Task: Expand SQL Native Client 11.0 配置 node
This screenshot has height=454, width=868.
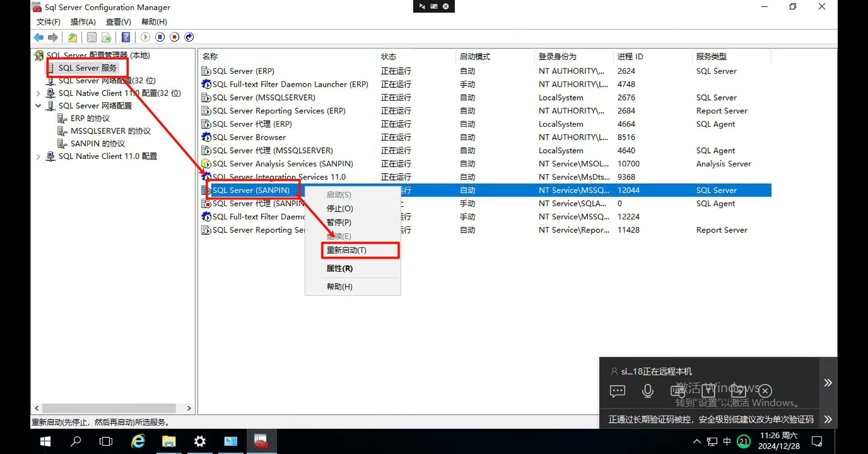Action: [x=38, y=156]
